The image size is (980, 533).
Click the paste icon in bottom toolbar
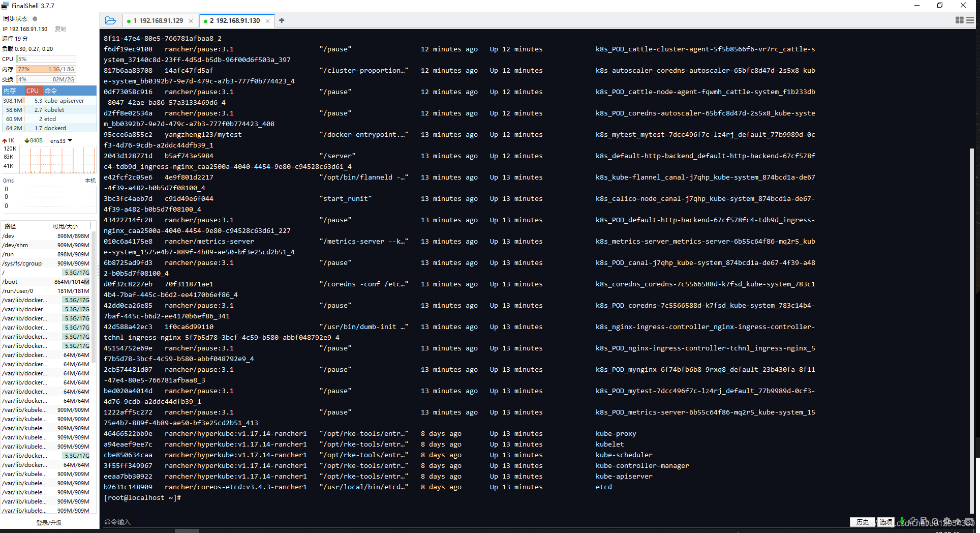(x=924, y=522)
